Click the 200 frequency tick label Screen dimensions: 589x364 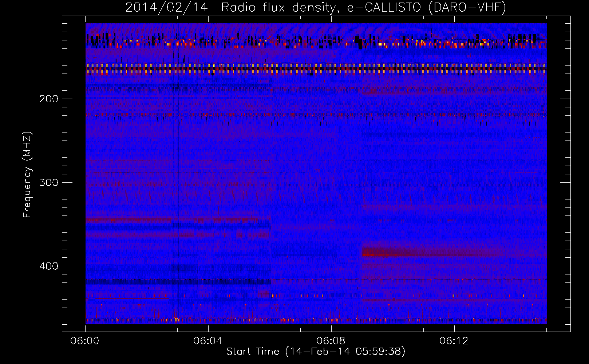click(49, 99)
